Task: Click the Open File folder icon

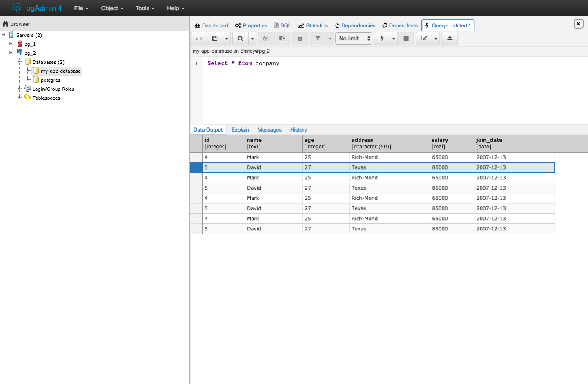Action: coord(199,38)
